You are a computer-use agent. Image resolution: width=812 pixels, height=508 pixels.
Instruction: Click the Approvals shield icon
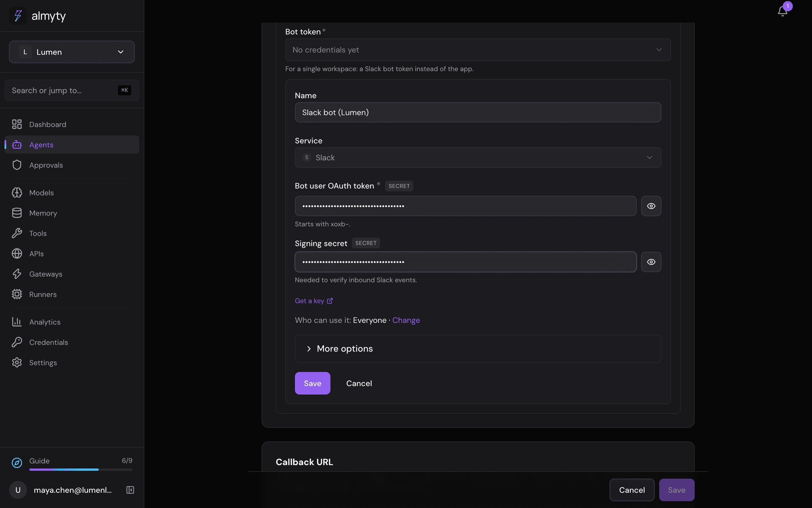(x=17, y=165)
